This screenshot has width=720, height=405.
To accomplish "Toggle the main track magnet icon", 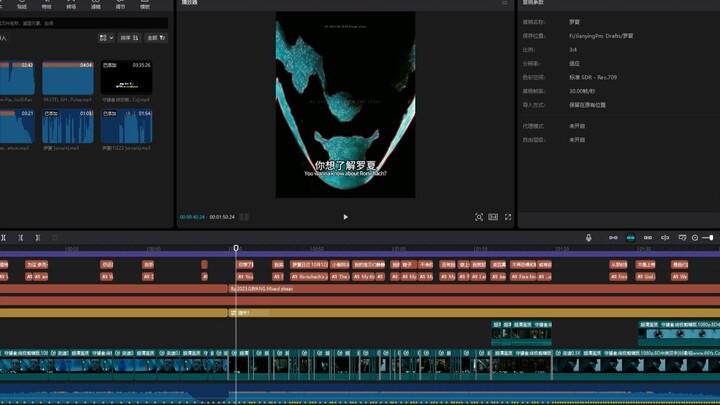I will coord(613,237).
